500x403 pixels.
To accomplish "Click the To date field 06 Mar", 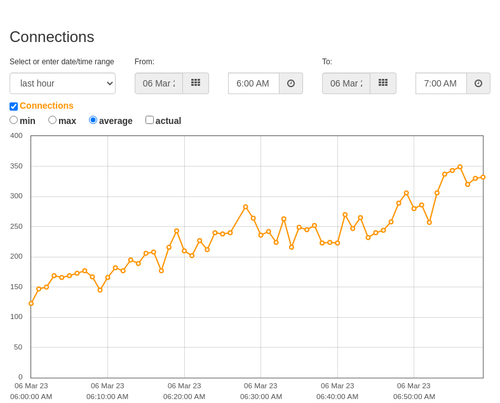I will [346, 83].
